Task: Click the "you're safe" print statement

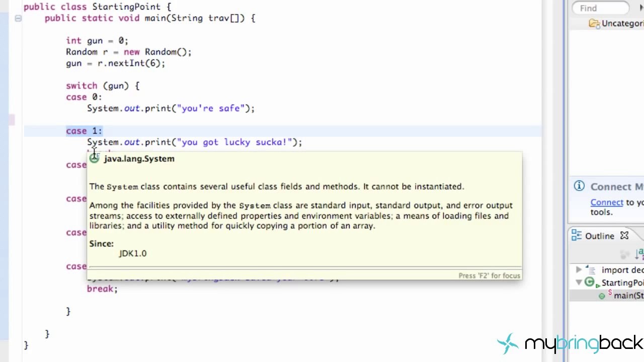Action: pyautogui.click(x=171, y=109)
